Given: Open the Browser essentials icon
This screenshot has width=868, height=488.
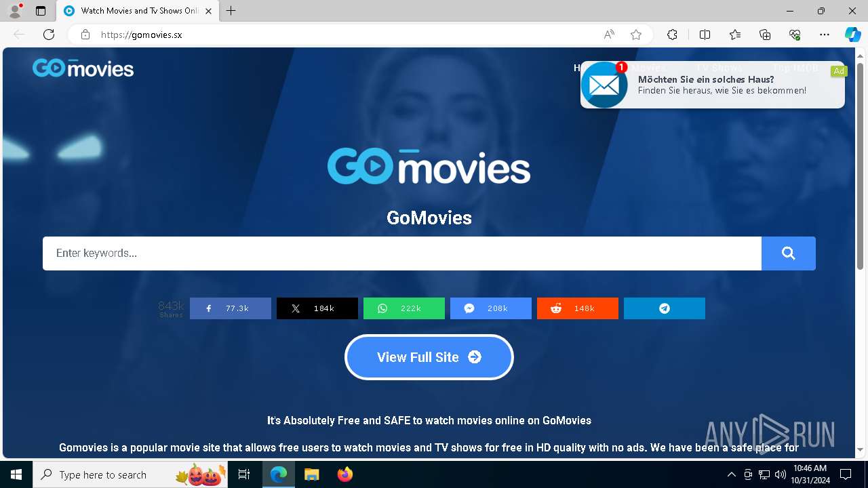Looking at the screenshot, I should pyautogui.click(x=795, y=35).
